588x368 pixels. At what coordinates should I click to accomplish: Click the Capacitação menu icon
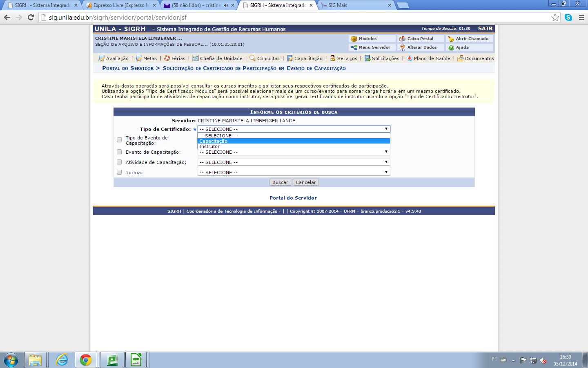(x=290, y=58)
